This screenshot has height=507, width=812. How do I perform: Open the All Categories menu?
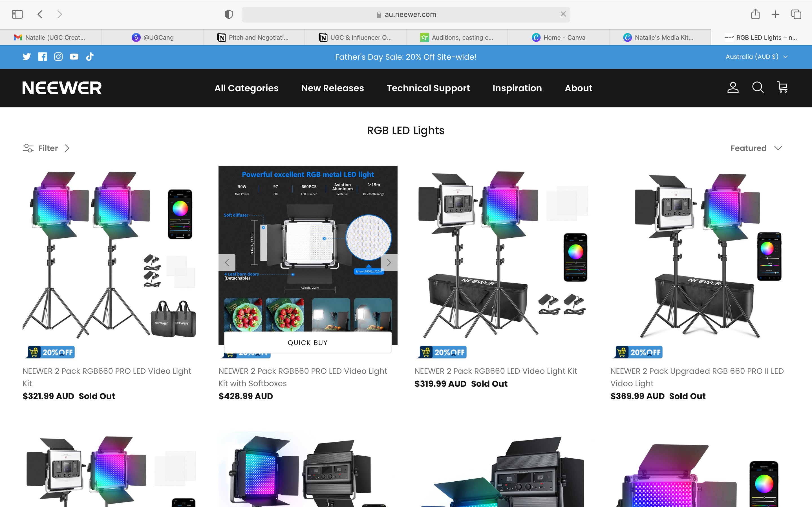click(246, 88)
